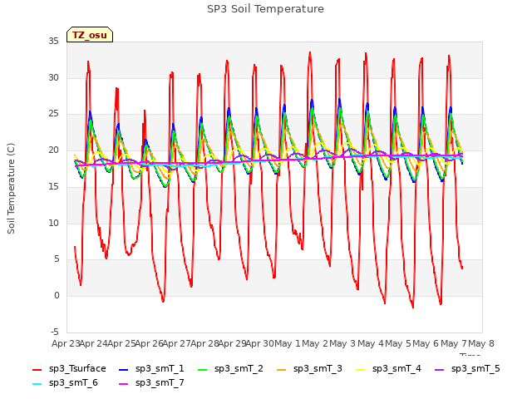
Task: Click the cyan sp3_smT_6 legend swatch
Action: 37,384
